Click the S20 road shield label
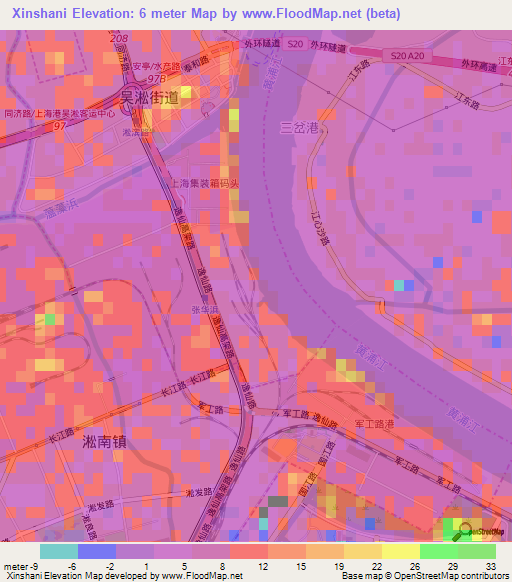 click(295, 44)
